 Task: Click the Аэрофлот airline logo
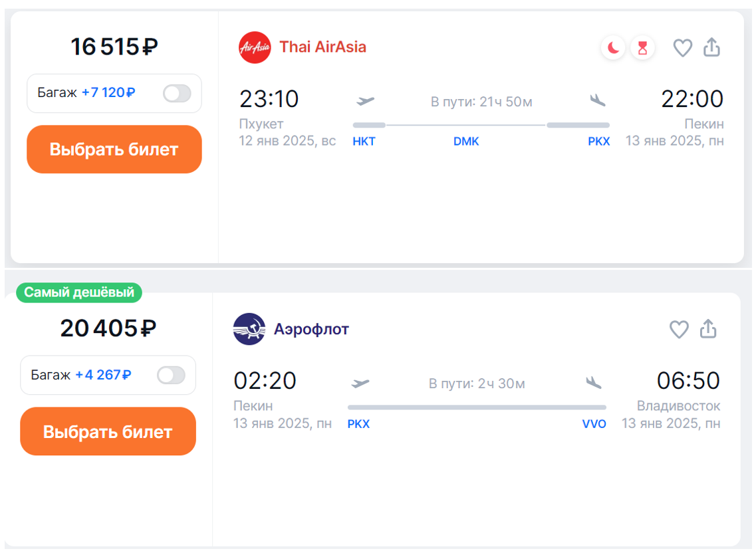249,329
